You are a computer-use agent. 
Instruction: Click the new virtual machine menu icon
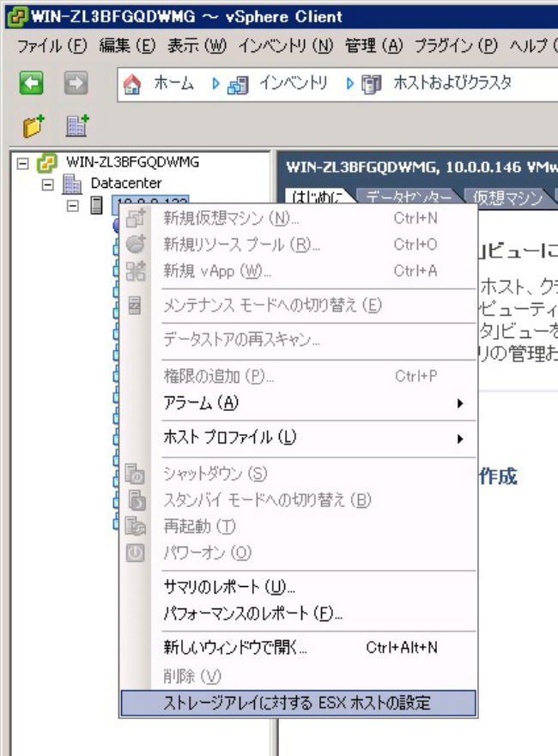[x=136, y=219]
